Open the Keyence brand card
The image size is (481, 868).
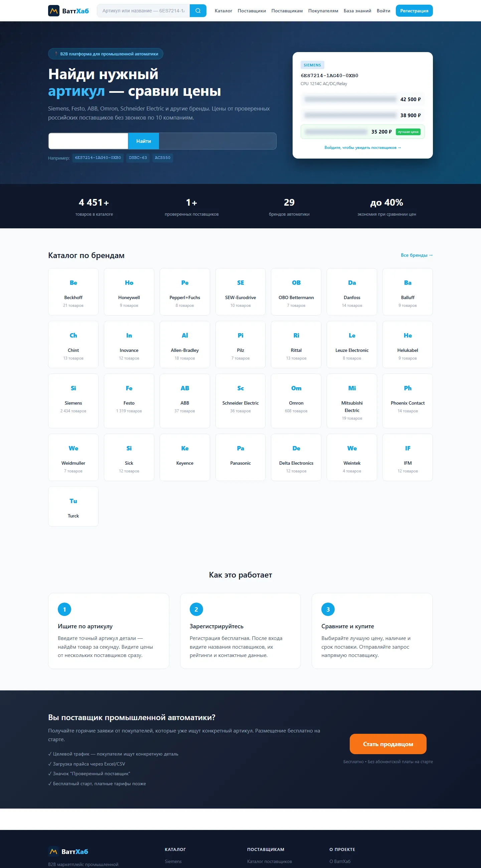click(x=185, y=457)
